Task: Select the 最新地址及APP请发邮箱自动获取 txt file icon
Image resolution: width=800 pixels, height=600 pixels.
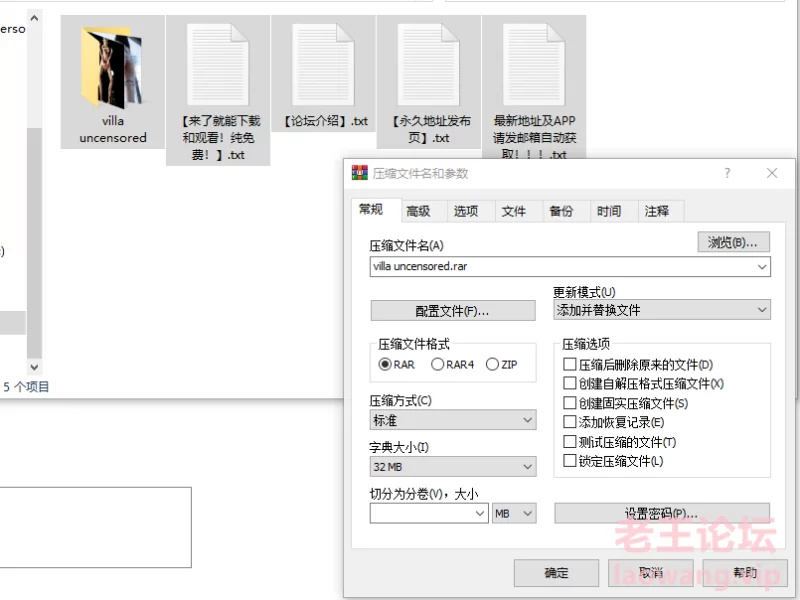Action: (534, 64)
